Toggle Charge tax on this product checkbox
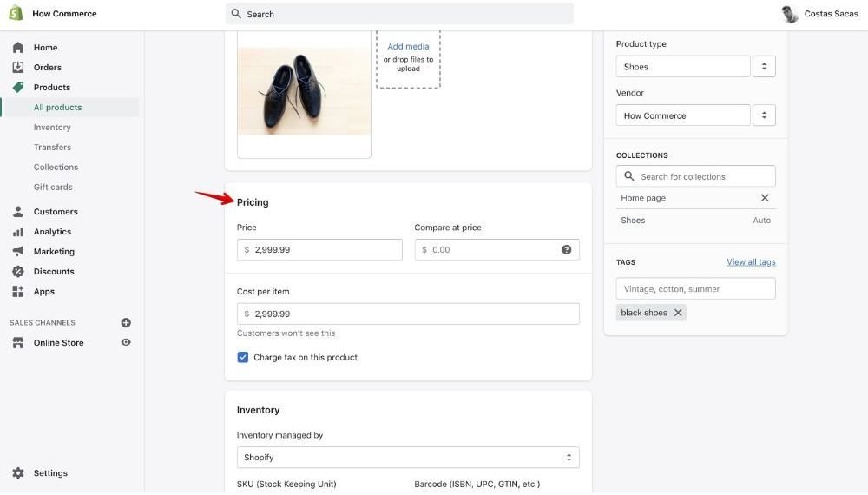This screenshot has width=868, height=495. (242, 358)
